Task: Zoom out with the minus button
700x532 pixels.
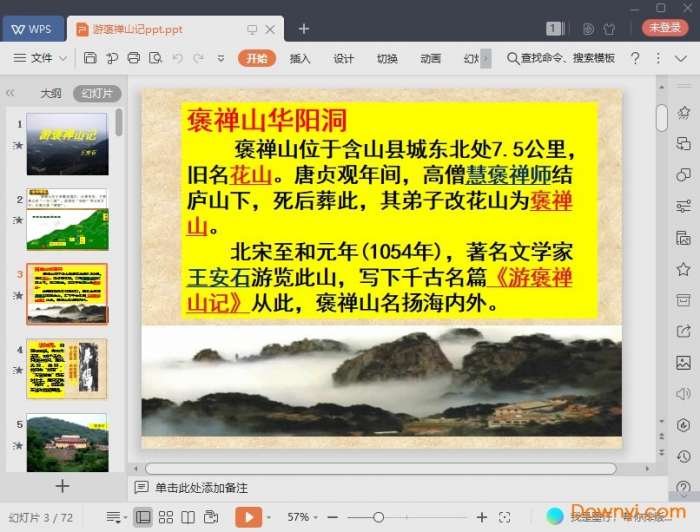Action: coord(333,517)
